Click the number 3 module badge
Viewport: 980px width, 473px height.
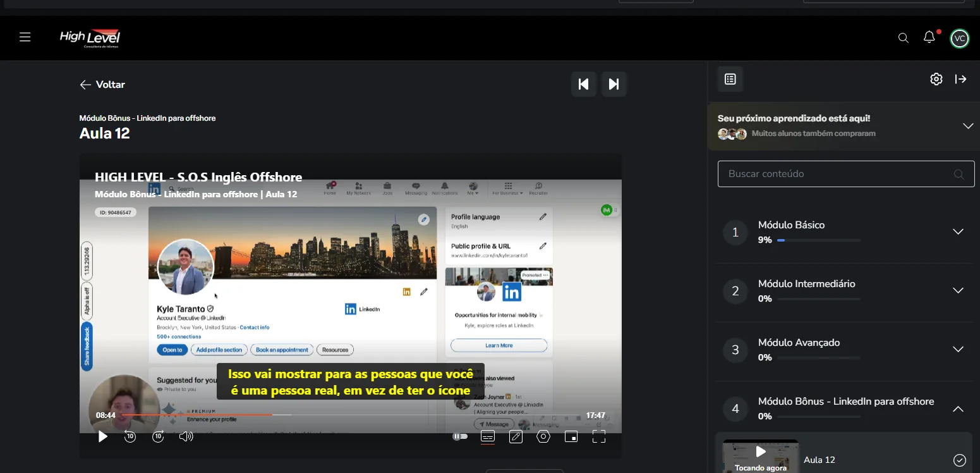point(735,350)
